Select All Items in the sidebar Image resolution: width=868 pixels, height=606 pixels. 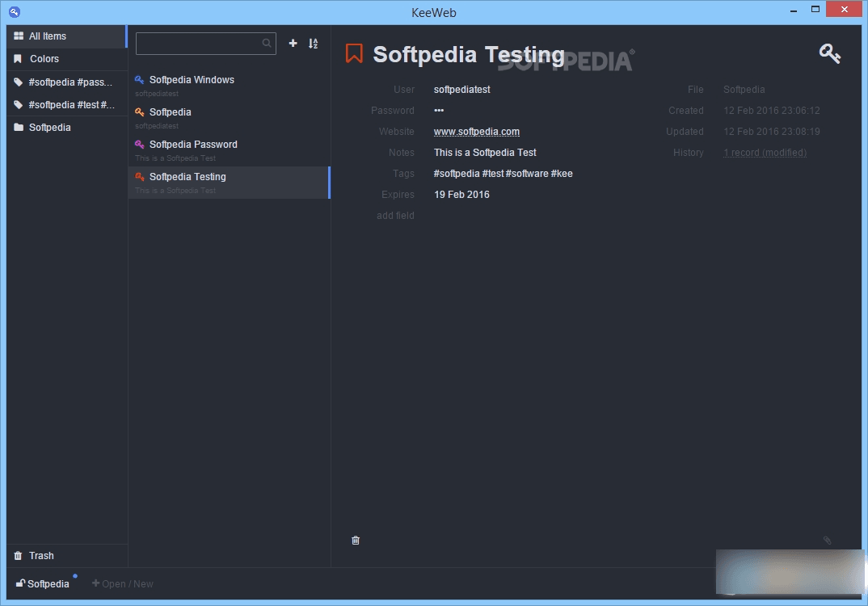[x=67, y=36]
